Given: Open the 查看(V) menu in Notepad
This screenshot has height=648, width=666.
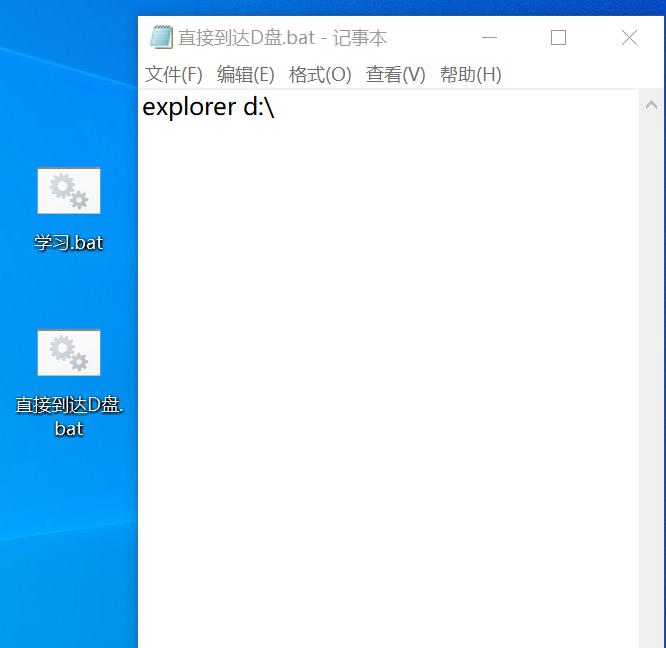Looking at the screenshot, I should tap(395, 75).
